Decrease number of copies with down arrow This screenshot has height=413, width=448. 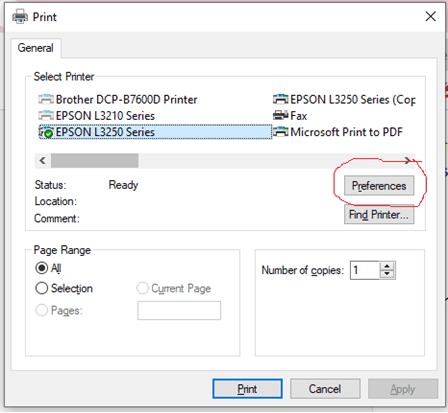click(x=387, y=274)
